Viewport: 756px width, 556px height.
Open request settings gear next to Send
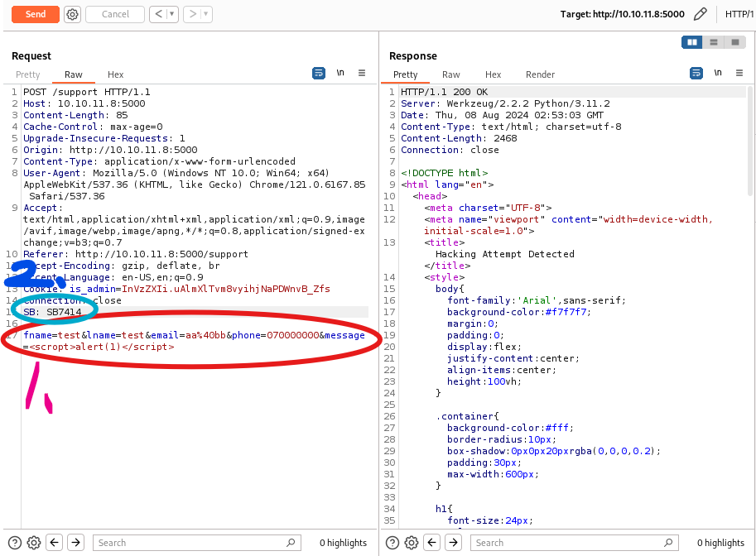point(72,14)
